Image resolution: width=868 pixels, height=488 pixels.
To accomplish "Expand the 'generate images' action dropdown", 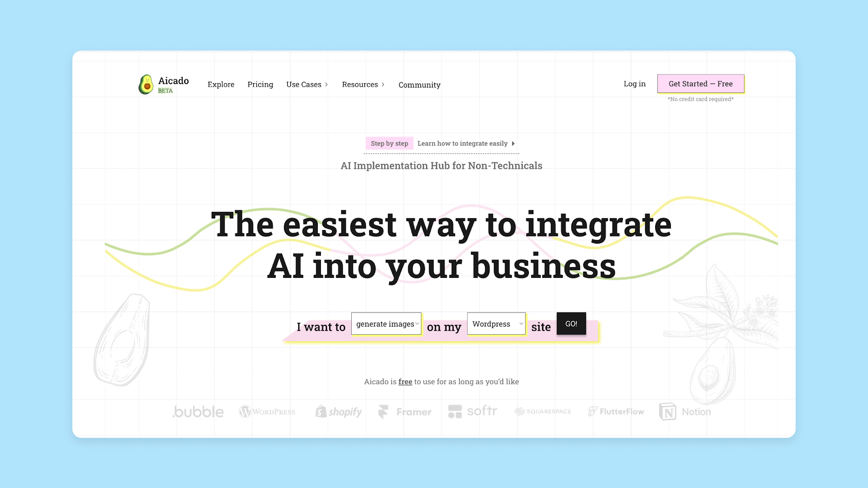I will pos(386,323).
